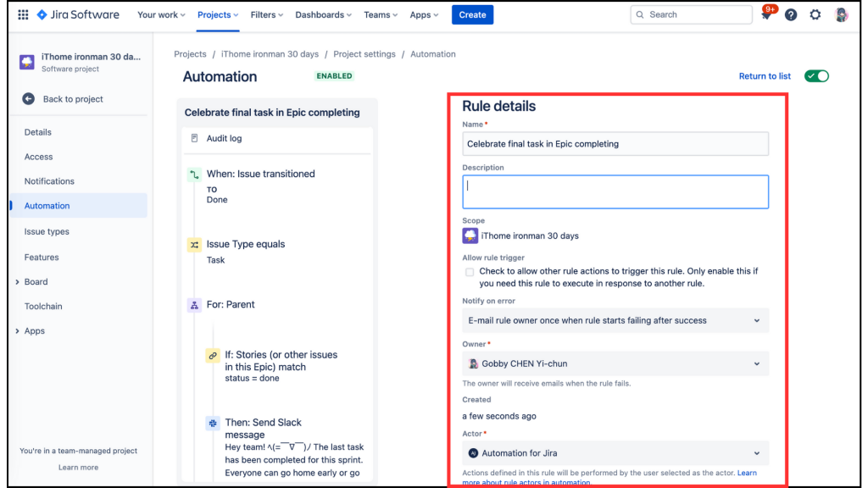Select the 'Then: Send Slack message' component text
The image size is (868, 488).
point(263,429)
